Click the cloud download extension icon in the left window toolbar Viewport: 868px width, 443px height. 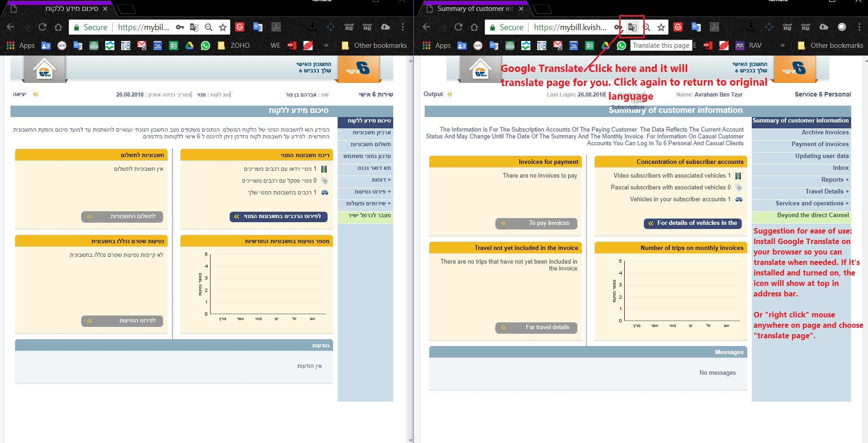pyautogui.click(x=385, y=27)
